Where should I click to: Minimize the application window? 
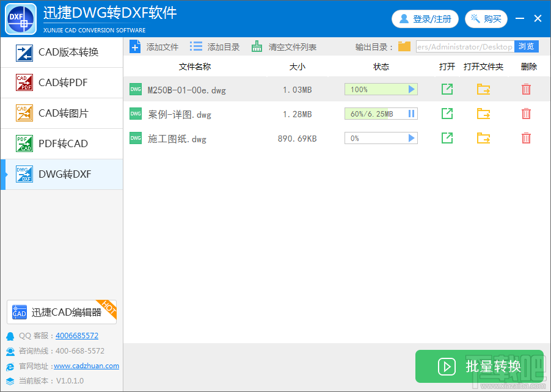click(520, 18)
